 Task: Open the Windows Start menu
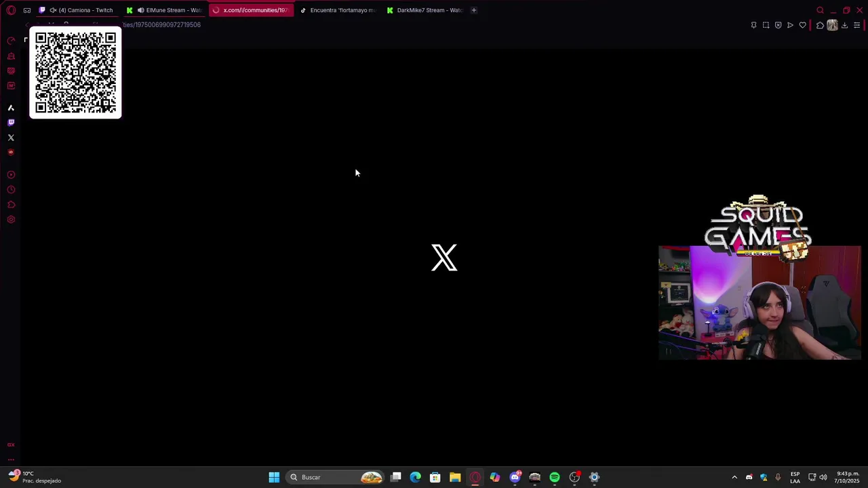[274, 477]
